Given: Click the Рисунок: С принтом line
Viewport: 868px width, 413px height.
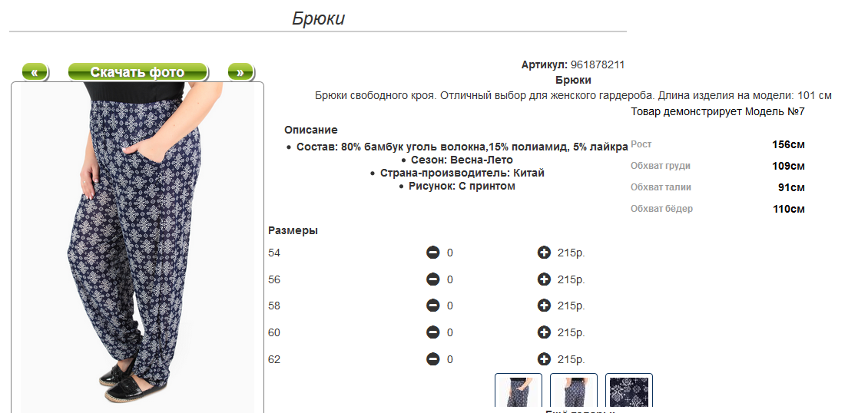Looking at the screenshot, I should point(462,187).
